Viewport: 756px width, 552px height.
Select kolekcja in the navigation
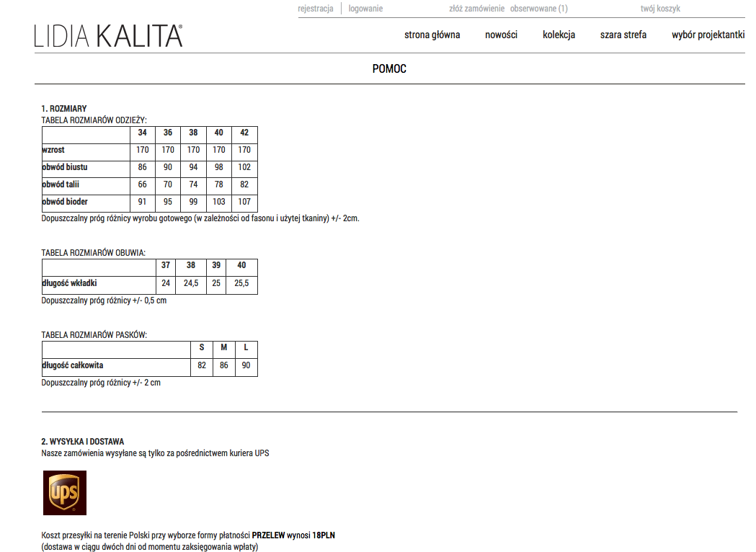(559, 35)
